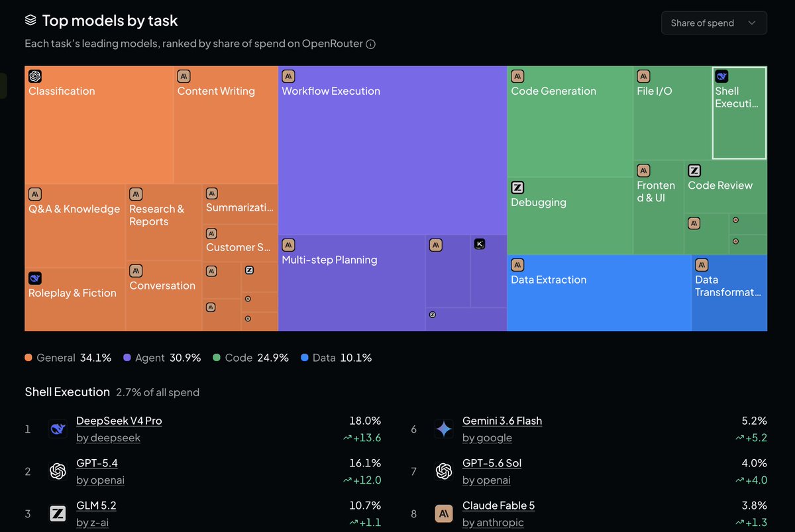Click the Gemini star logo in the Gemini 3.6 Flash row
795x532 pixels.
444,429
